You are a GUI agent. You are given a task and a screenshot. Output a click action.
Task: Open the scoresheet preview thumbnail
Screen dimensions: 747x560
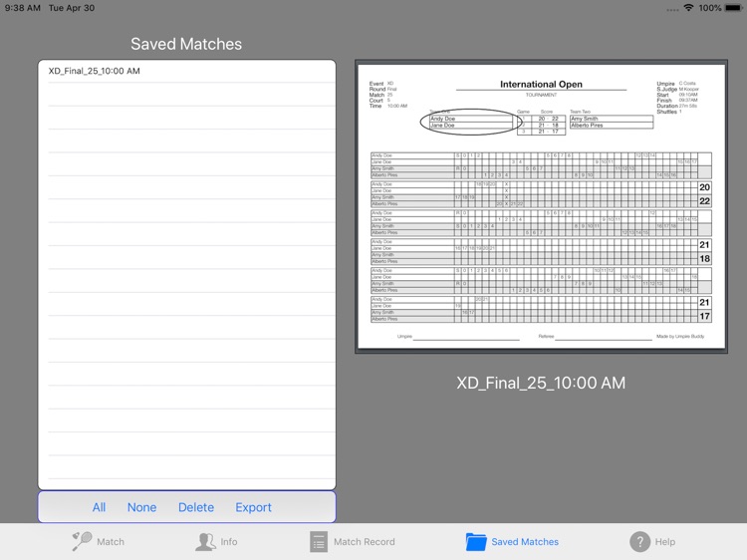tap(541, 206)
